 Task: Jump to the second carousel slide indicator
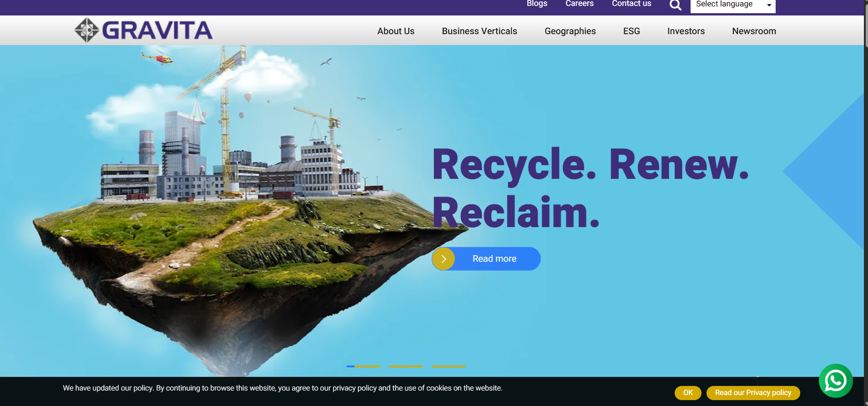[x=406, y=366]
